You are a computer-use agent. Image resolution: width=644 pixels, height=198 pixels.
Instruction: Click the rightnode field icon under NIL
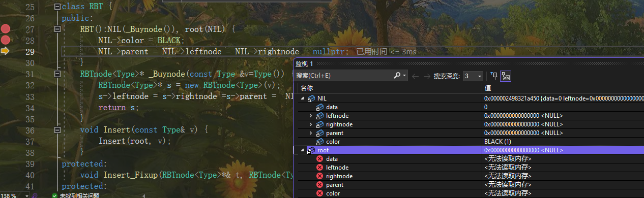click(x=320, y=124)
